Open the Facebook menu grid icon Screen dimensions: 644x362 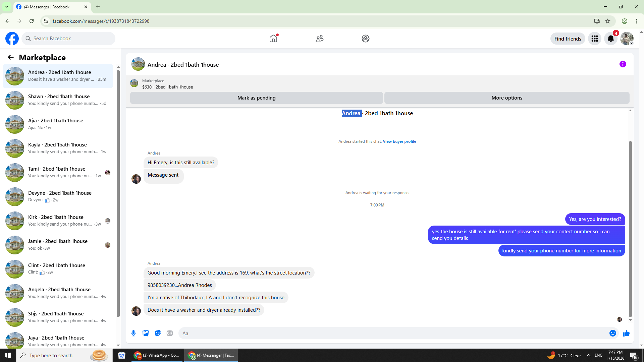point(594,39)
